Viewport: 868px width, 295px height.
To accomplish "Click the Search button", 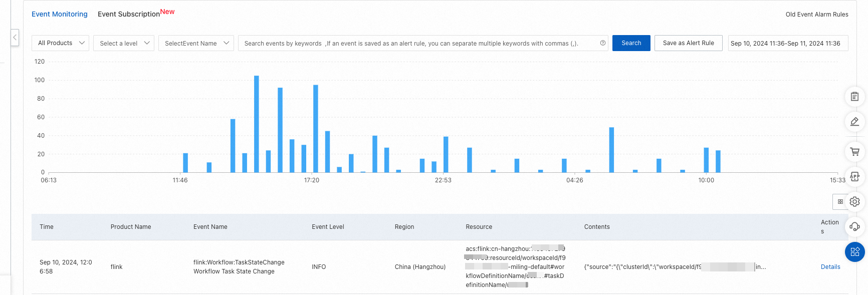I will [x=631, y=43].
